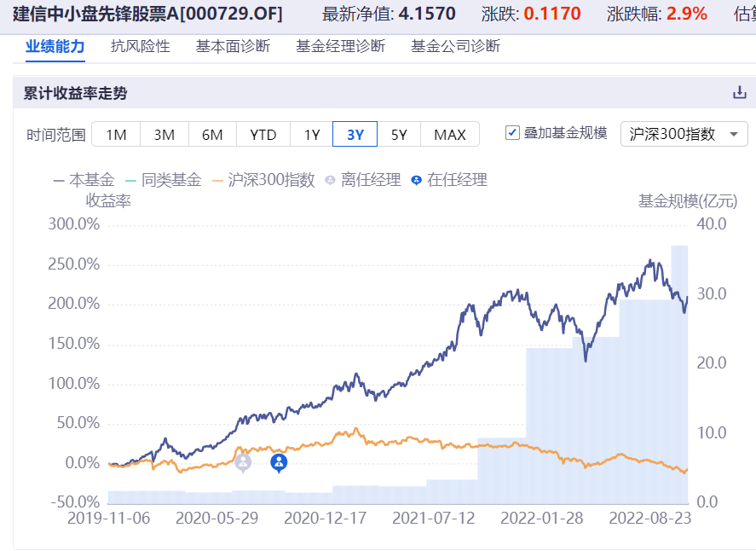Show MAX time range

click(449, 134)
